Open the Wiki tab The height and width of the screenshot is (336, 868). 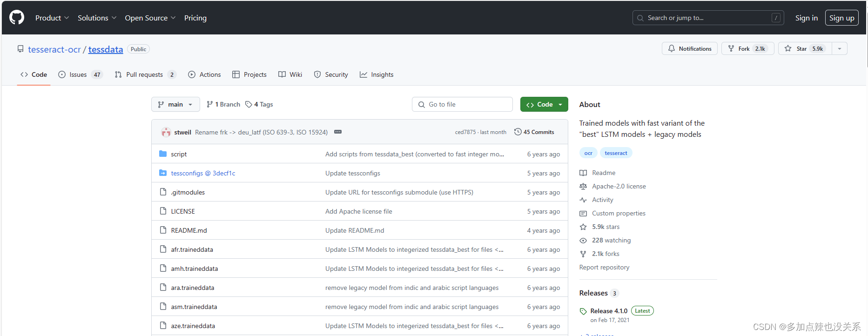point(290,74)
